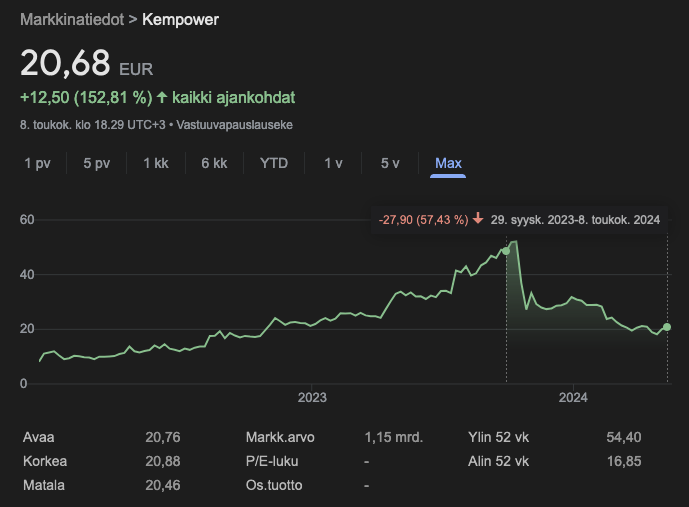
Task: Click the Matala label
Action: [x=44, y=485]
